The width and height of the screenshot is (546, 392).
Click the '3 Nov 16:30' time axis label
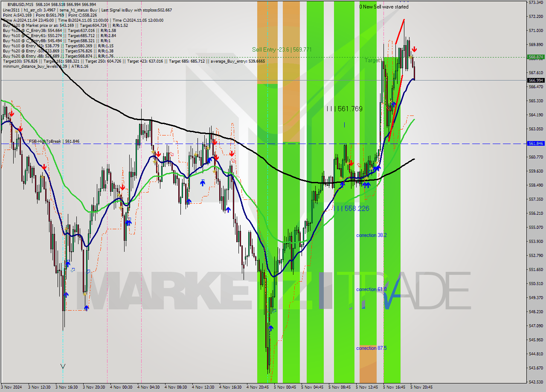click(x=66, y=387)
